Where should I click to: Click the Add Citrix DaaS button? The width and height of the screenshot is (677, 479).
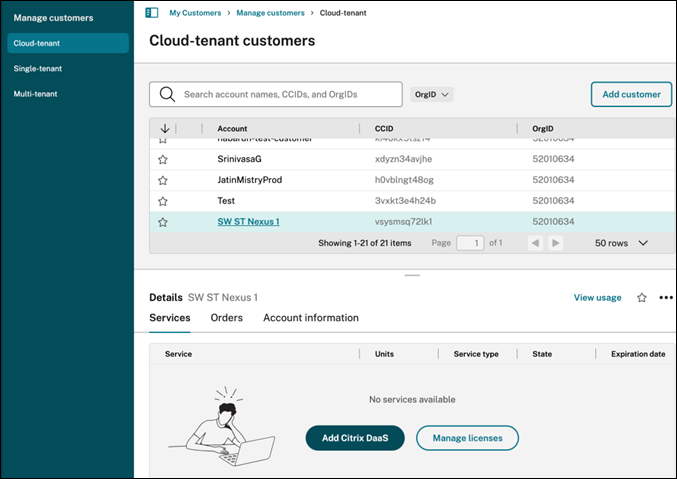355,438
